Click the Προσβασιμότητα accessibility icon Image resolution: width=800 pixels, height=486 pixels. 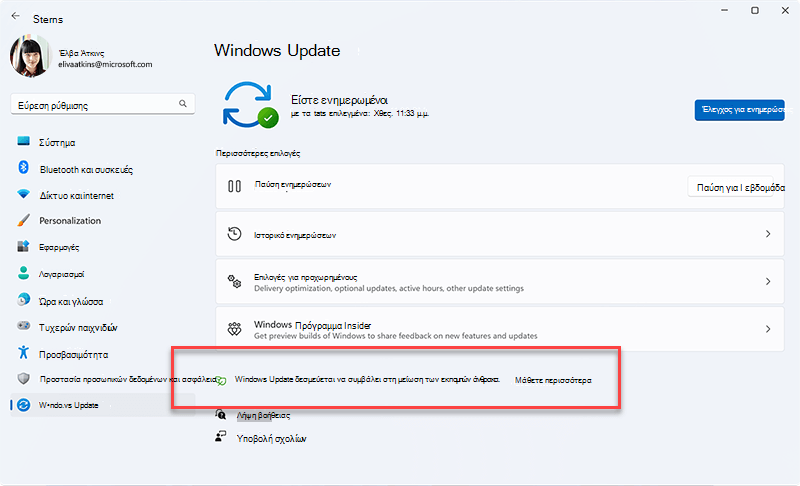click(x=23, y=352)
